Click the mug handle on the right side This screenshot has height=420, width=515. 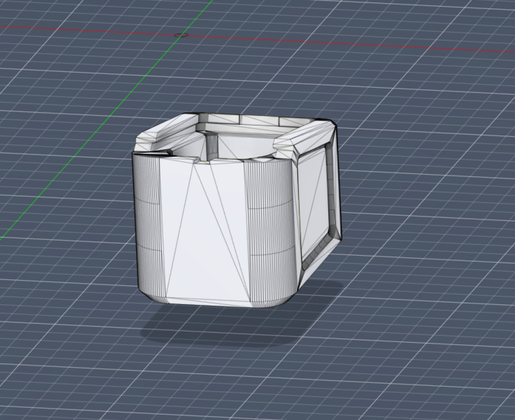tap(318, 204)
